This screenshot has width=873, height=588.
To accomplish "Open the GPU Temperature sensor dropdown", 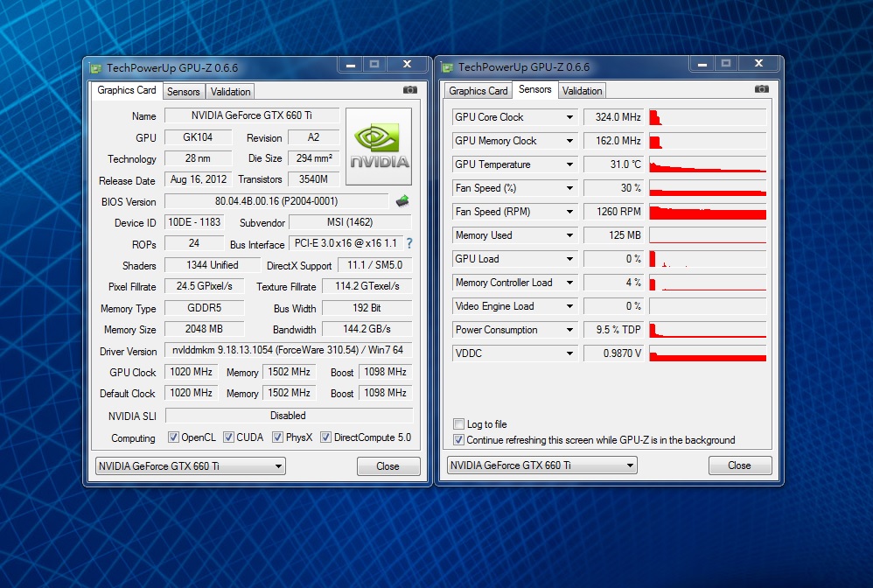I will coord(569,164).
